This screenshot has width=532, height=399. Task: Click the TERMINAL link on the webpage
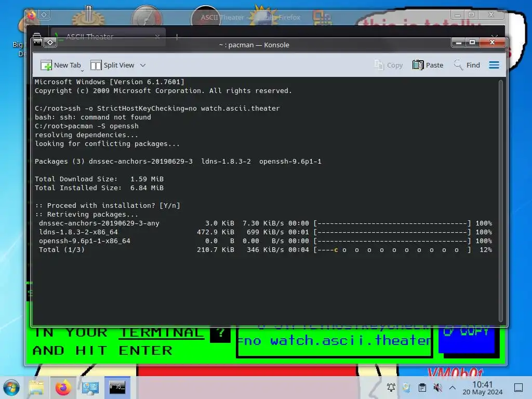coord(161,333)
